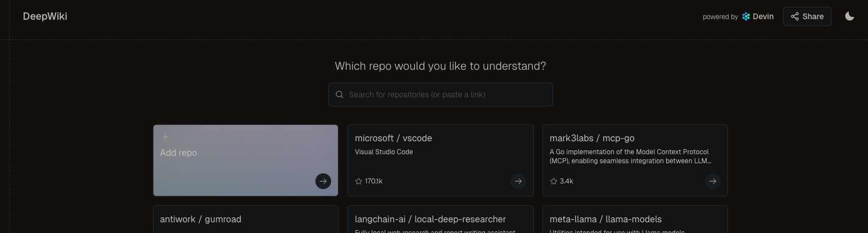The width and height of the screenshot is (868, 233).
Task: Click the DeepWiki home logo
Action: 45,16
